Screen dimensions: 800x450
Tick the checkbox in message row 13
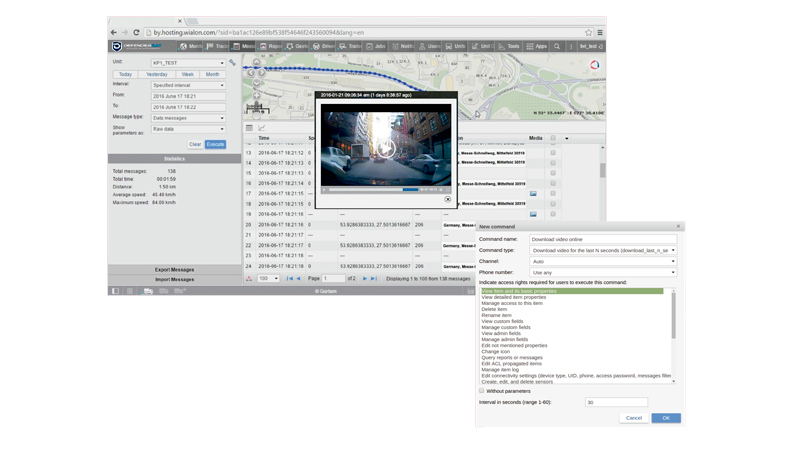[553, 153]
